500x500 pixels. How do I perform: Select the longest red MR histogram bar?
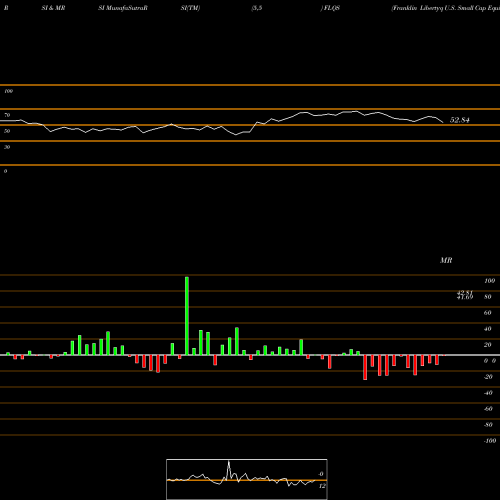(365, 367)
